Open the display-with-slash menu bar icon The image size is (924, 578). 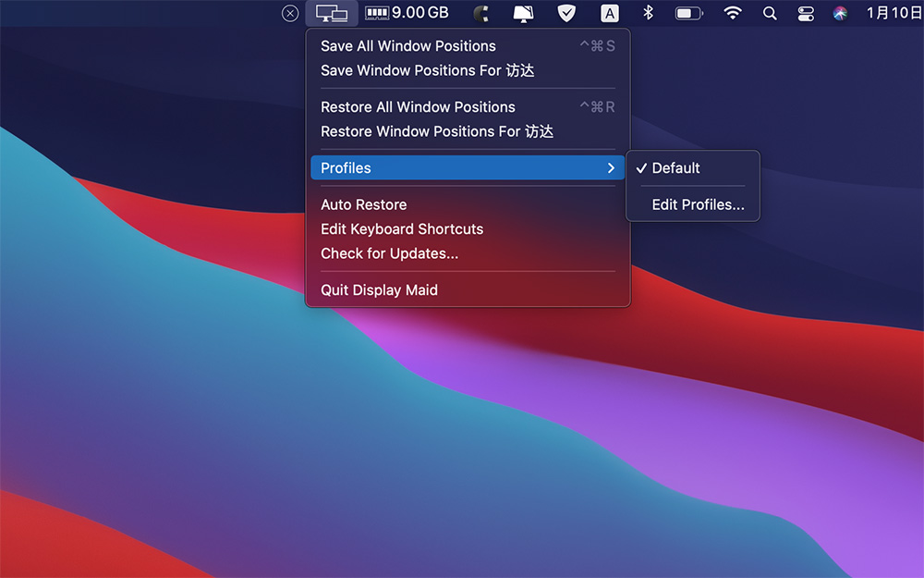coord(523,13)
